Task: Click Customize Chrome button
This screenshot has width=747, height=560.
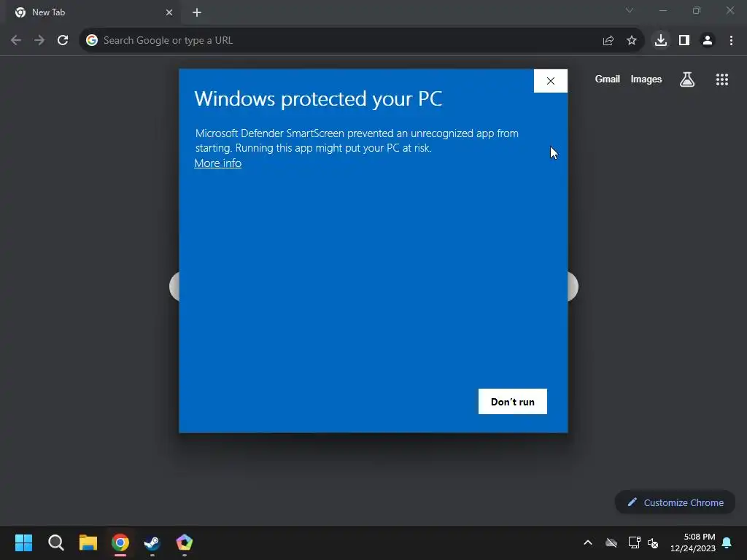Action: pos(675,502)
